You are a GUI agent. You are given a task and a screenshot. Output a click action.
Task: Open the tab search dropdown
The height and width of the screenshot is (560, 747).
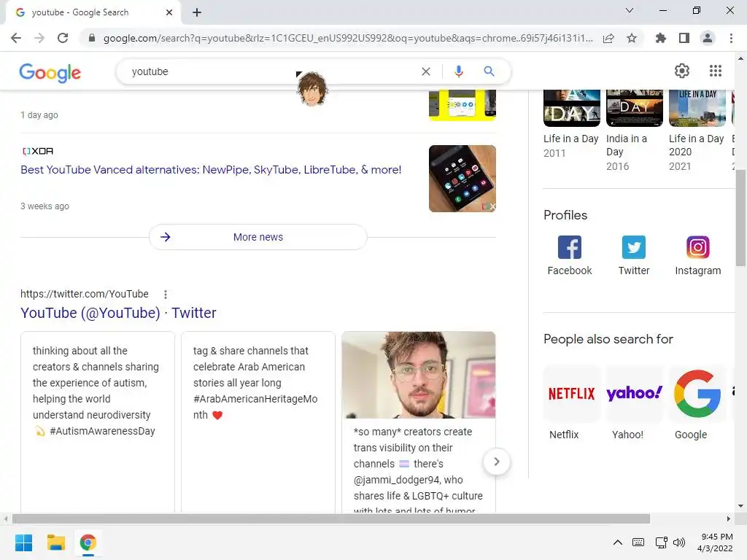click(x=630, y=10)
